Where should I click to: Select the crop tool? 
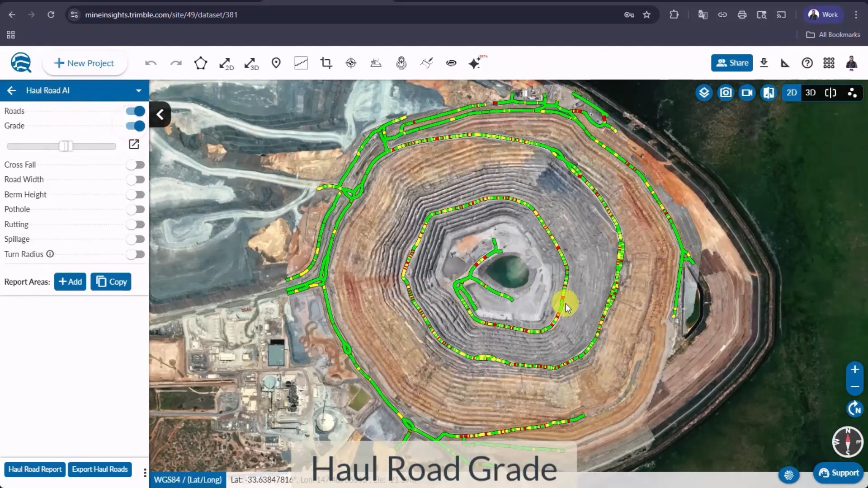(326, 63)
